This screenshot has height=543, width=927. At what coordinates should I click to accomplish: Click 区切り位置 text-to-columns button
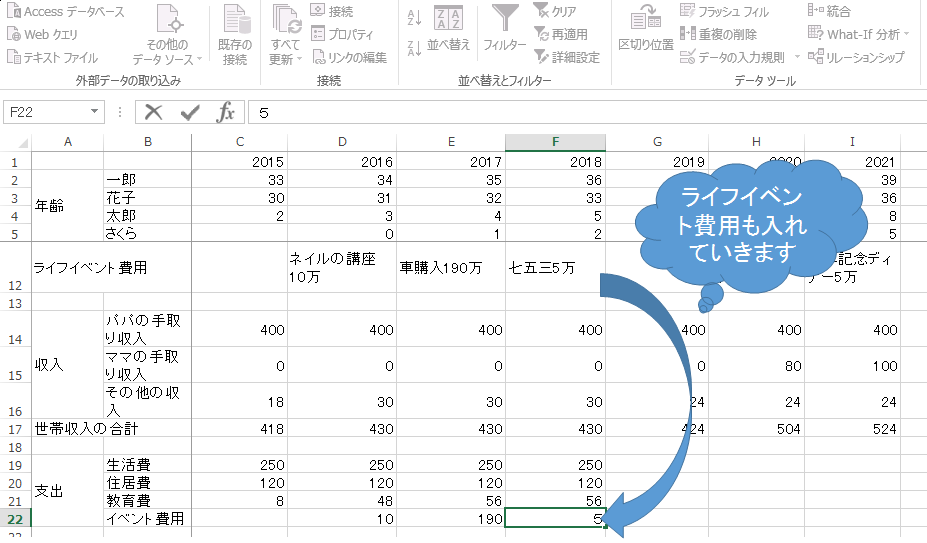tap(646, 28)
